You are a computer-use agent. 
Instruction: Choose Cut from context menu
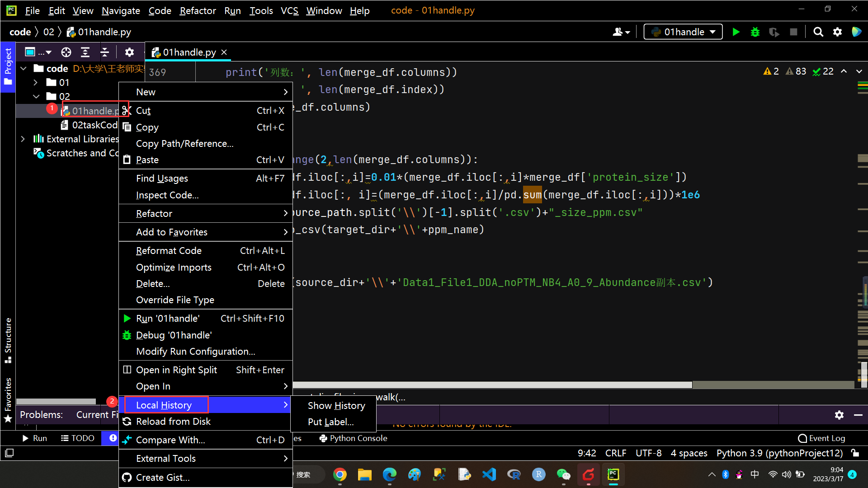tap(206, 111)
